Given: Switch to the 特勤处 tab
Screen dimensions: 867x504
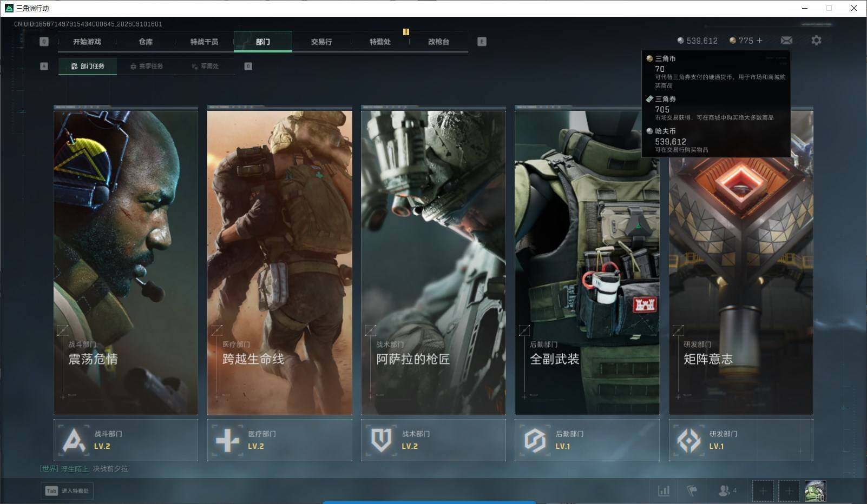Looking at the screenshot, I should tap(380, 42).
